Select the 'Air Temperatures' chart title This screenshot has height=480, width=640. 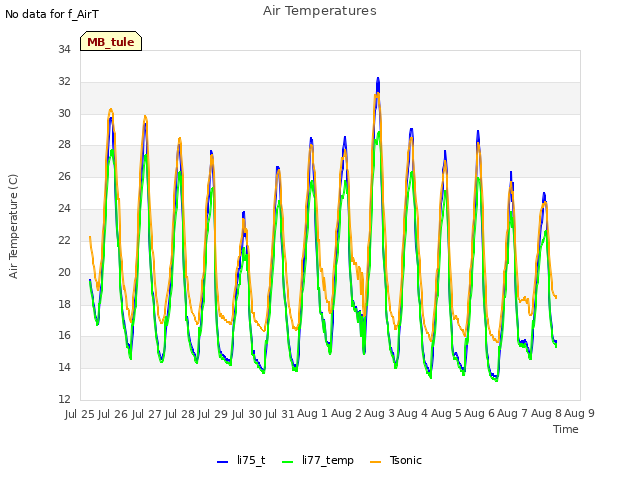320,11
